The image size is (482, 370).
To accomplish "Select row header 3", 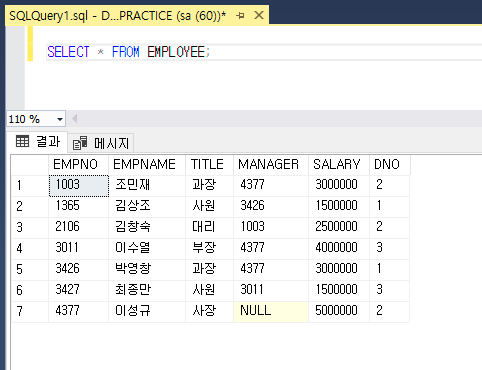I will 30,228.
